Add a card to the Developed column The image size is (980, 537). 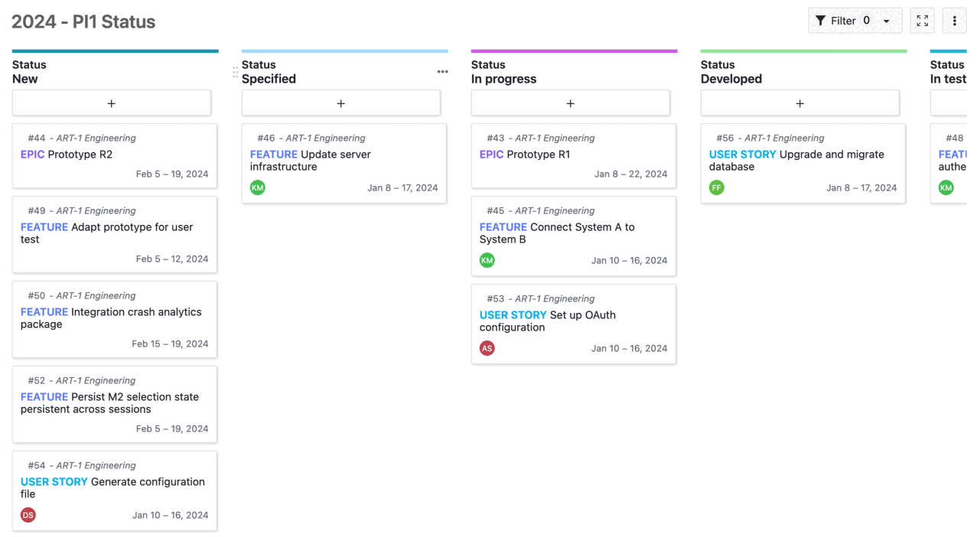point(799,103)
